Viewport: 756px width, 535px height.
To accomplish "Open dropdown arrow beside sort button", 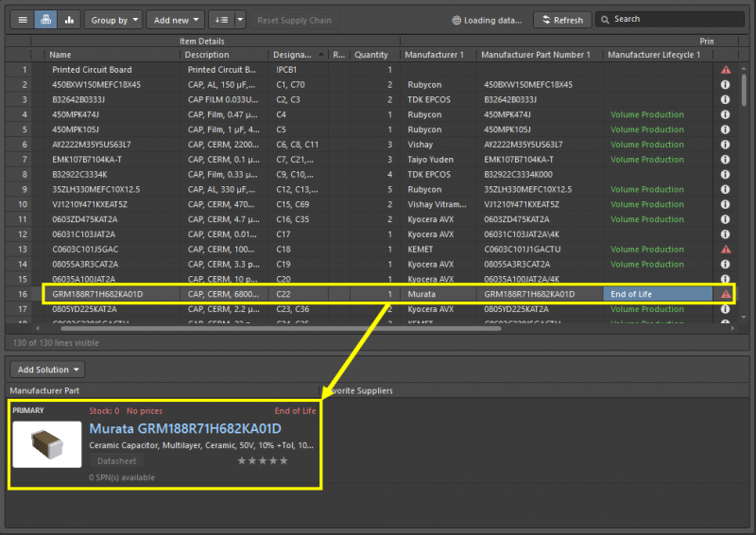I will pos(240,19).
